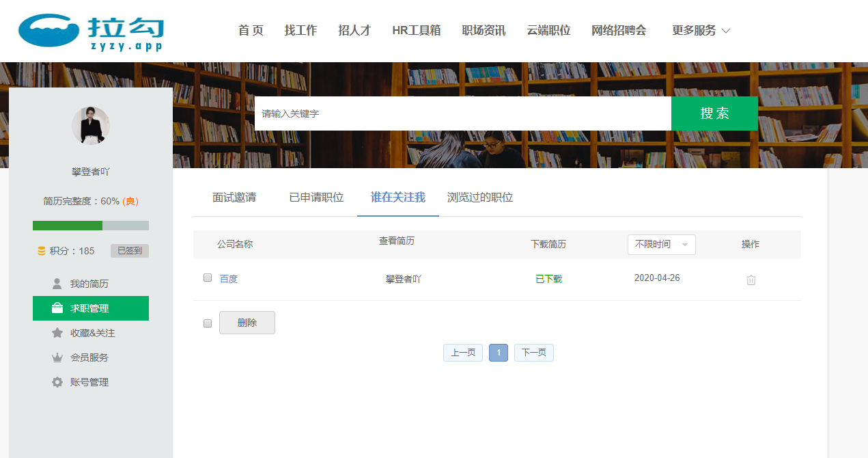The width and height of the screenshot is (868, 458).
Task: Open 求职管理 in sidebar
Action: pos(91,308)
